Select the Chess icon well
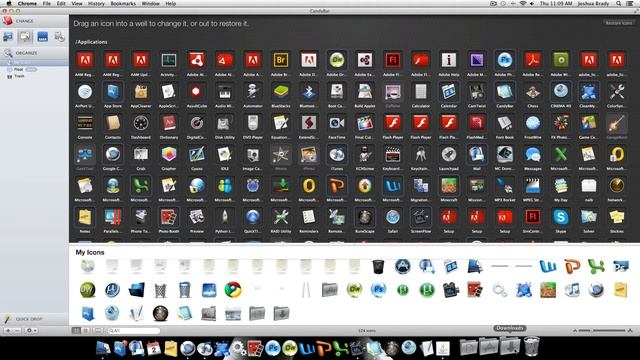640x360 pixels. (533, 92)
